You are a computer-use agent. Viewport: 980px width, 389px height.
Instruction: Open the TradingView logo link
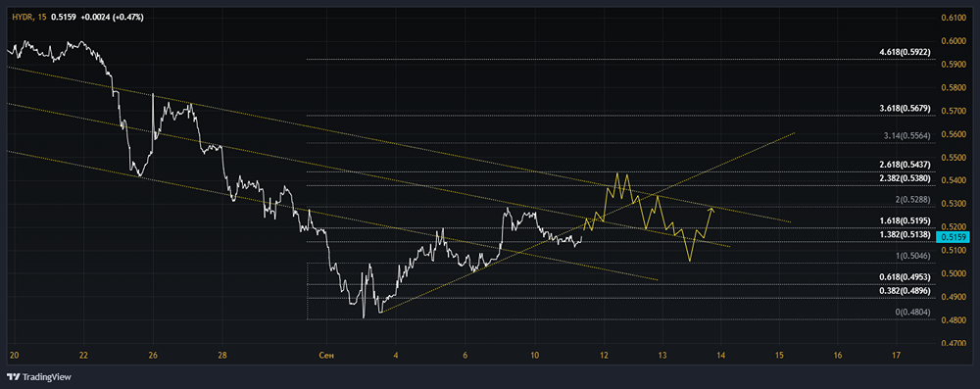[x=39, y=377]
